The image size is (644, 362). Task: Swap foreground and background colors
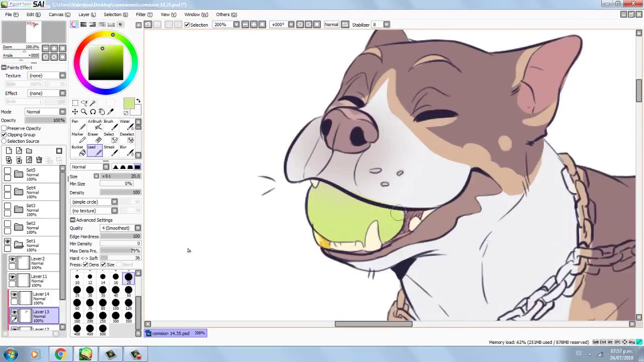pos(138,101)
